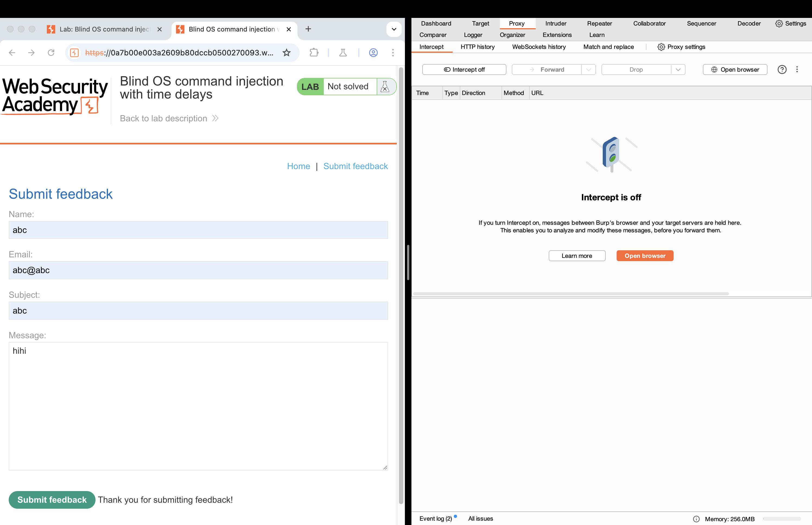
Task: Click the orange Open browser button
Action: (645, 256)
